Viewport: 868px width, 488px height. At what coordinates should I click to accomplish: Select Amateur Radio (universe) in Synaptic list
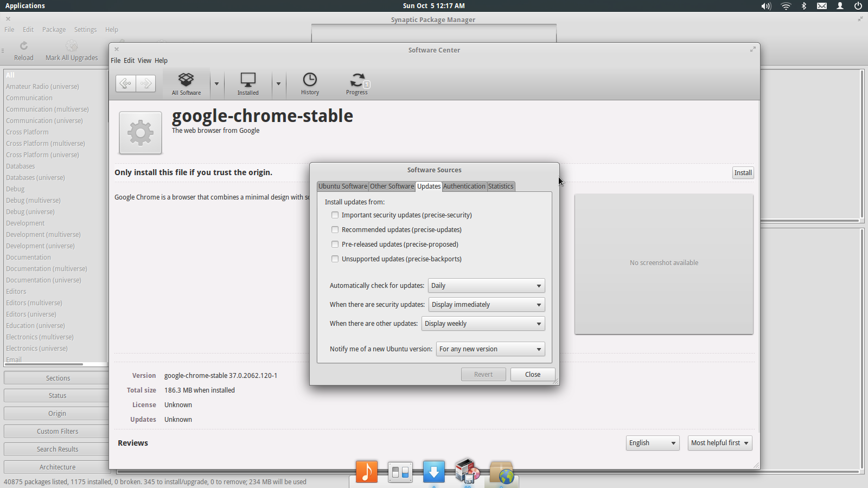[x=42, y=87]
